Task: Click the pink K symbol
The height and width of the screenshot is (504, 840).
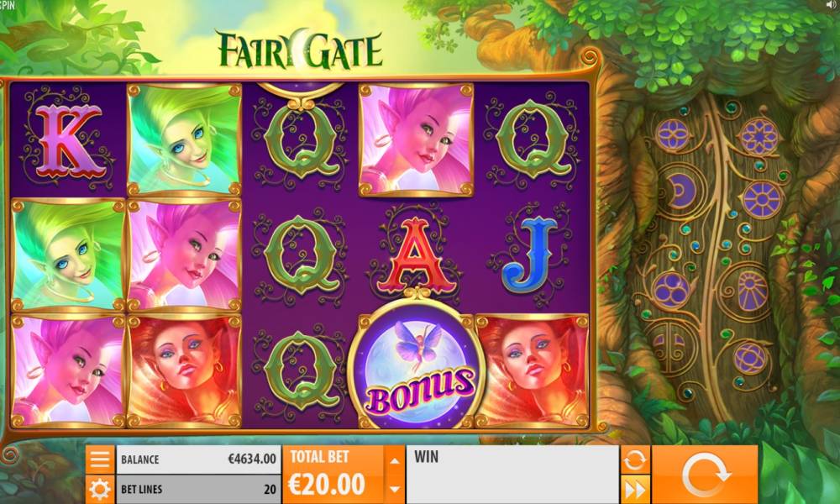Action: point(67,140)
